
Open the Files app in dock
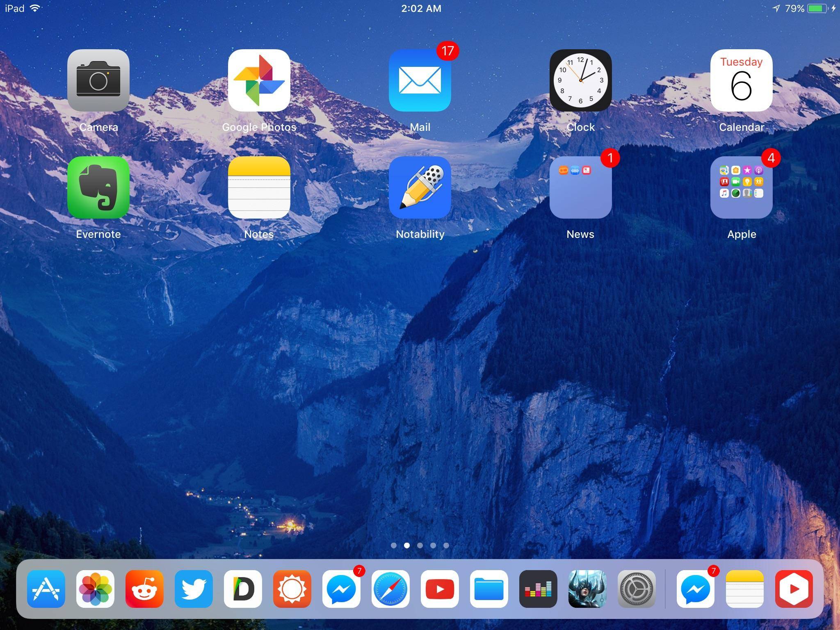489,589
